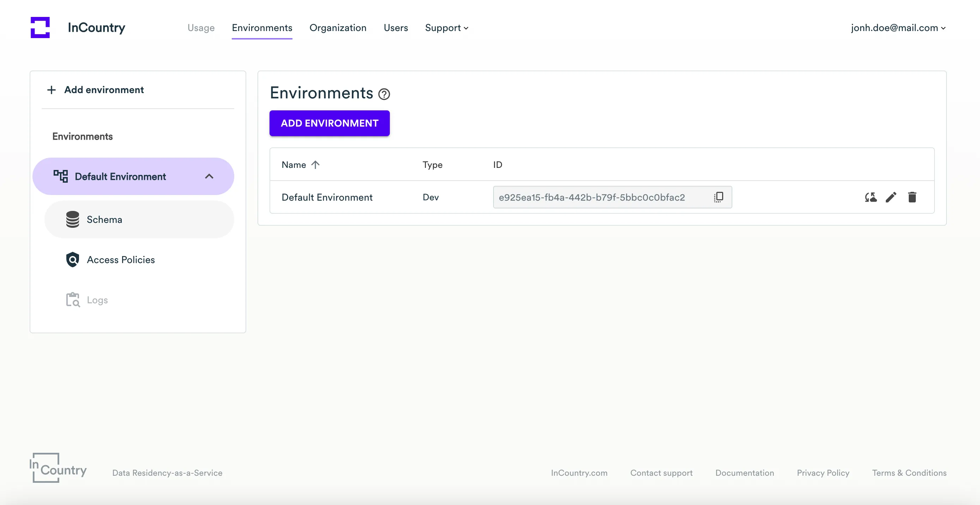The height and width of the screenshot is (505, 980).
Task: Collapse the Default Environment sidebar section
Action: pos(209,176)
